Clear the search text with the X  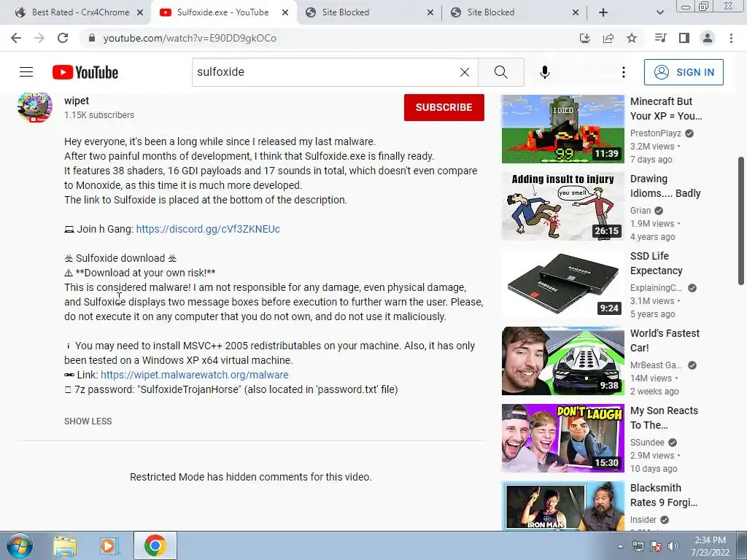click(x=465, y=72)
